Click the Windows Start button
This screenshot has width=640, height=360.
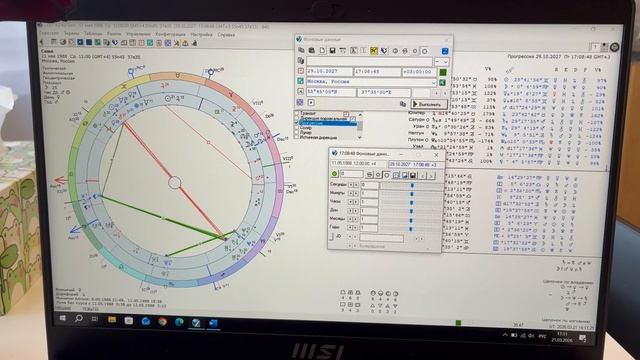pyautogui.click(x=62, y=318)
